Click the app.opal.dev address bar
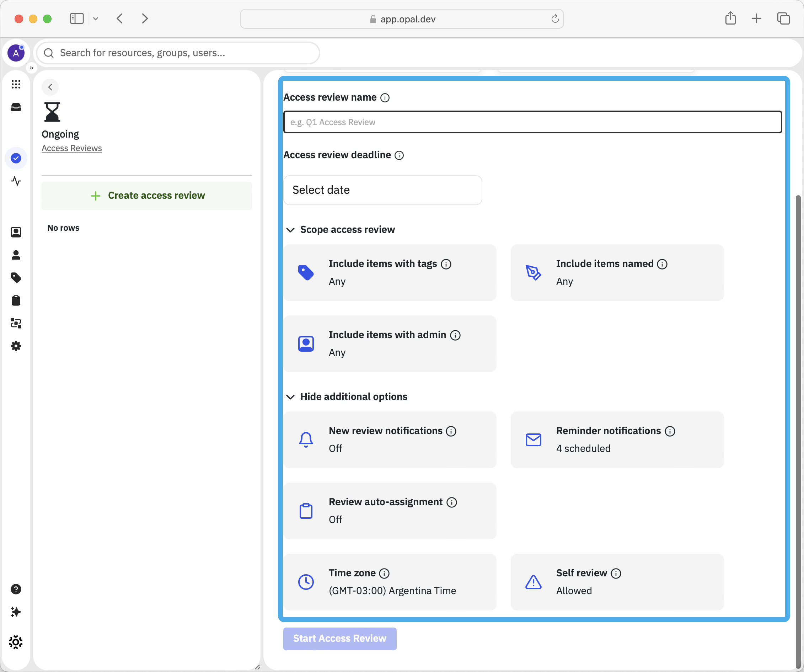804x672 pixels. (402, 19)
